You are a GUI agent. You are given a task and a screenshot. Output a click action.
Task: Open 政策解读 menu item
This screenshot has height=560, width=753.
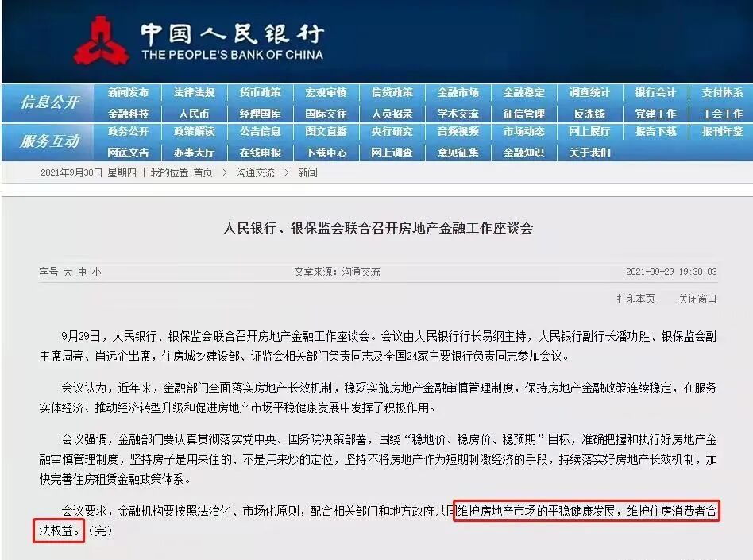194,131
